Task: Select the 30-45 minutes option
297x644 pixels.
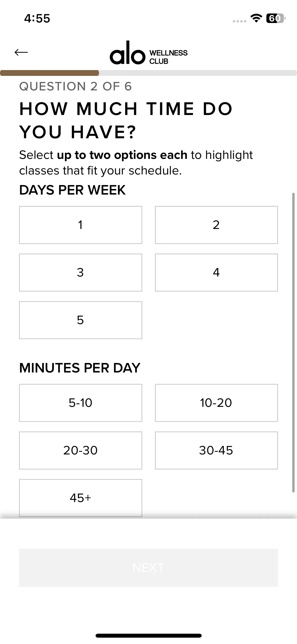Action: point(216,450)
